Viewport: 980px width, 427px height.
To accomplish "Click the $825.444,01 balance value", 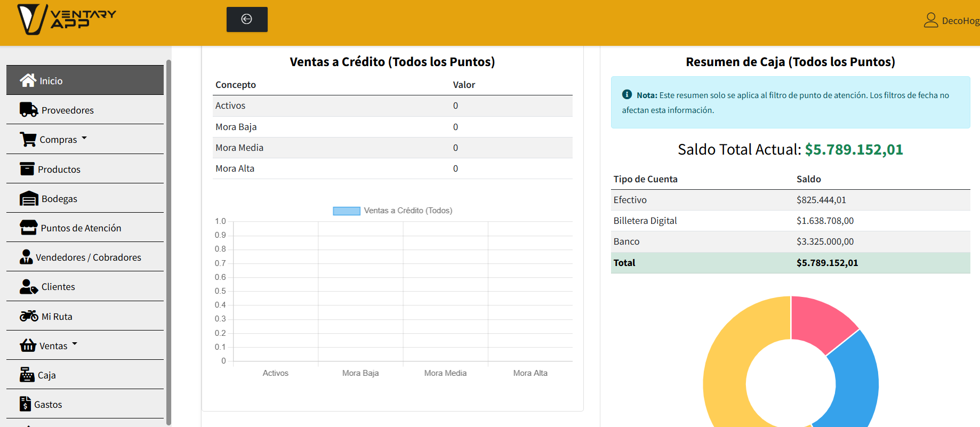I will pyautogui.click(x=821, y=200).
